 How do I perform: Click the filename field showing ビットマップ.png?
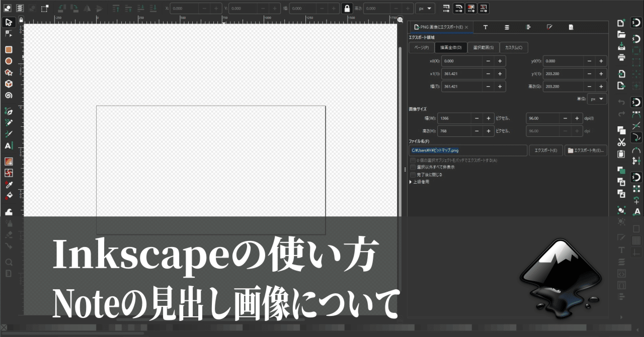pyautogui.click(x=468, y=150)
